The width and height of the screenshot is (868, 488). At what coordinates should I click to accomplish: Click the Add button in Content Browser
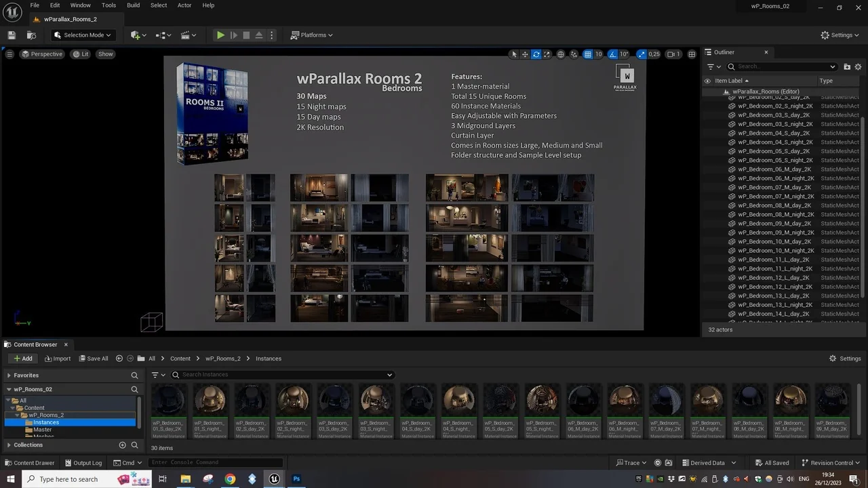(x=23, y=359)
